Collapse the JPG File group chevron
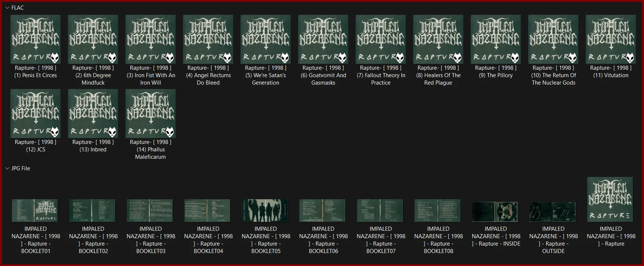Screen dimensions: 644x266 pyautogui.click(x=7, y=168)
